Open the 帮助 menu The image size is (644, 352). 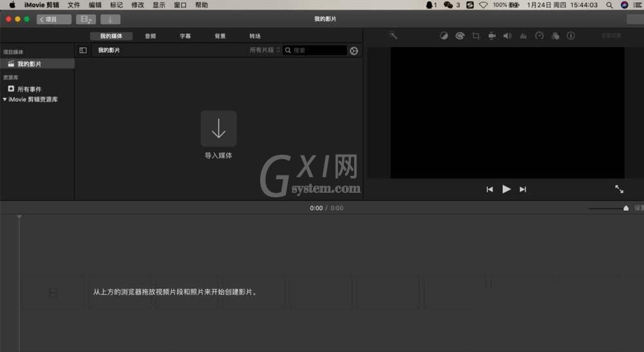[x=202, y=5]
